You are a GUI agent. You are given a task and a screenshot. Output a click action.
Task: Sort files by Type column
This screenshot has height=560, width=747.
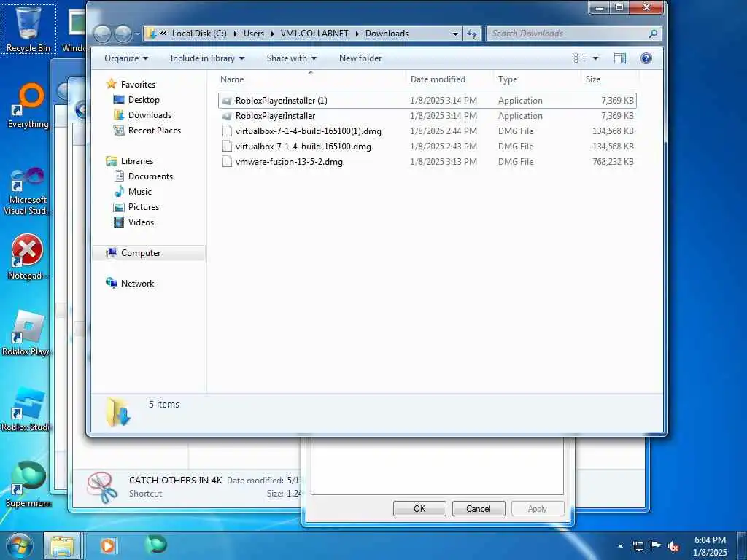pyautogui.click(x=536, y=79)
